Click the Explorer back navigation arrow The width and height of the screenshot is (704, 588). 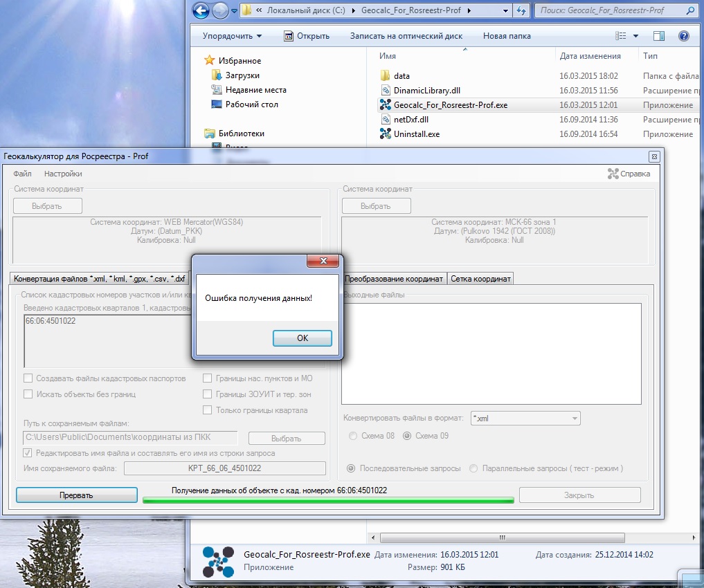201,10
